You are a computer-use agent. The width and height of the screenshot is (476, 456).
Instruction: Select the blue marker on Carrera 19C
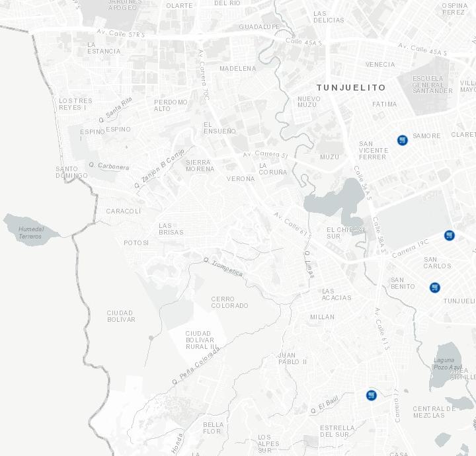[x=449, y=235]
